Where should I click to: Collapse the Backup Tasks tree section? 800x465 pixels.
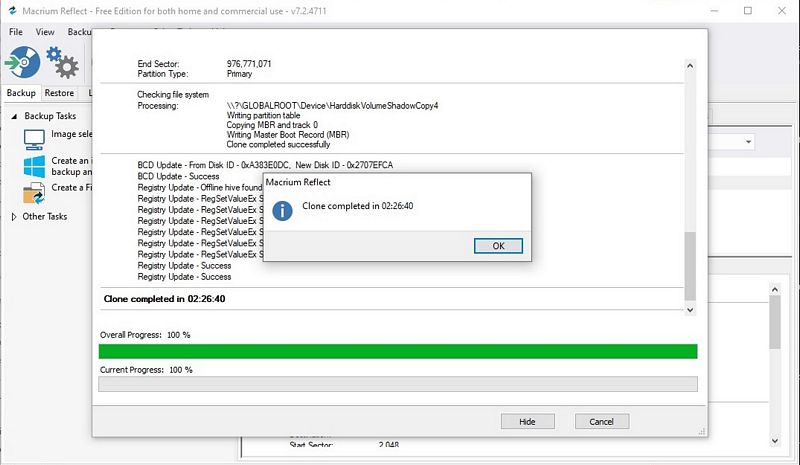(14, 116)
